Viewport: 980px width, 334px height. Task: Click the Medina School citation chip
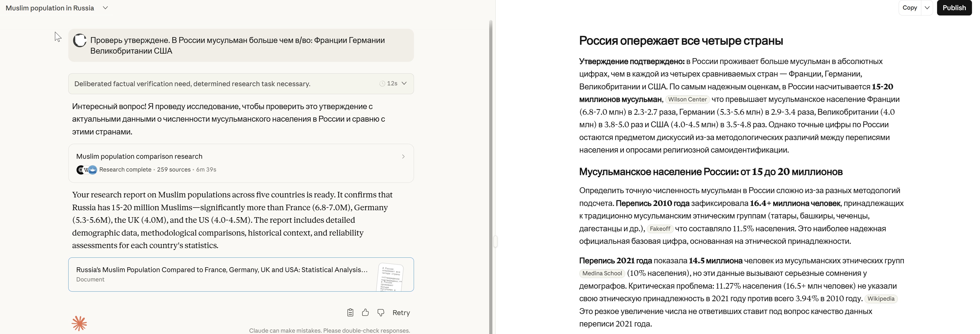602,273
